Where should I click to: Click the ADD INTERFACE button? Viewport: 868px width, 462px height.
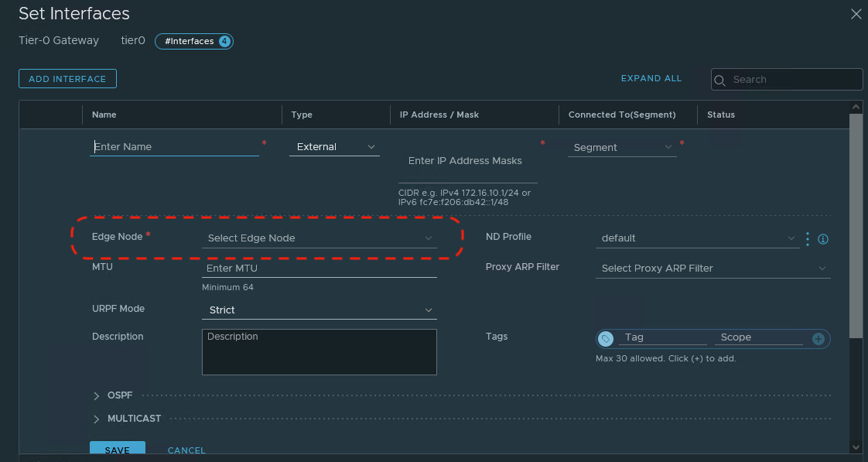coord(67,79)
